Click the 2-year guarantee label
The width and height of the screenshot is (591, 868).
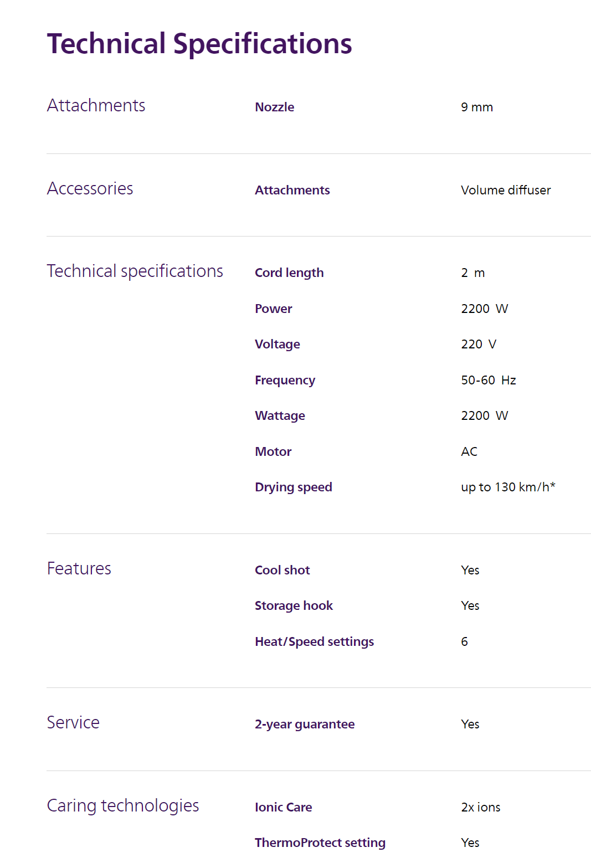[x=304, y=724]
